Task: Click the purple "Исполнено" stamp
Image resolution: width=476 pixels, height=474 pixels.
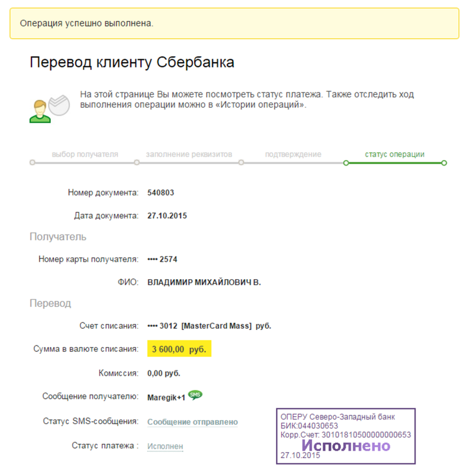Action: (x=346, y=446)
